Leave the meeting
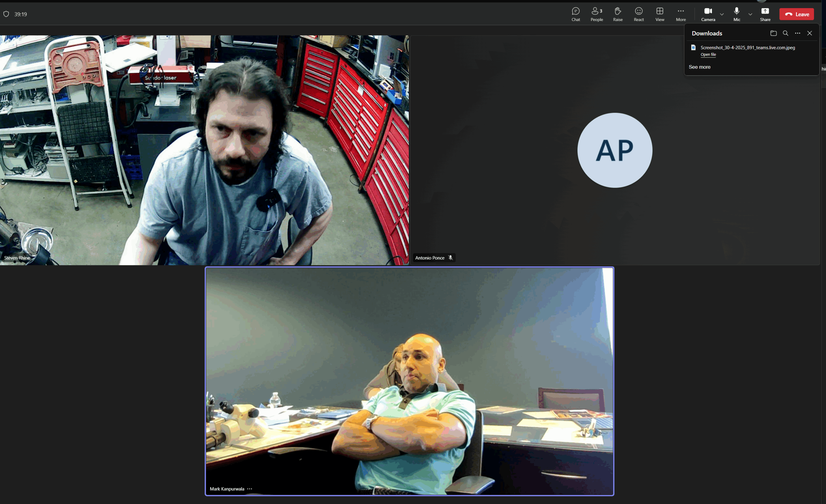 [797, 14]
